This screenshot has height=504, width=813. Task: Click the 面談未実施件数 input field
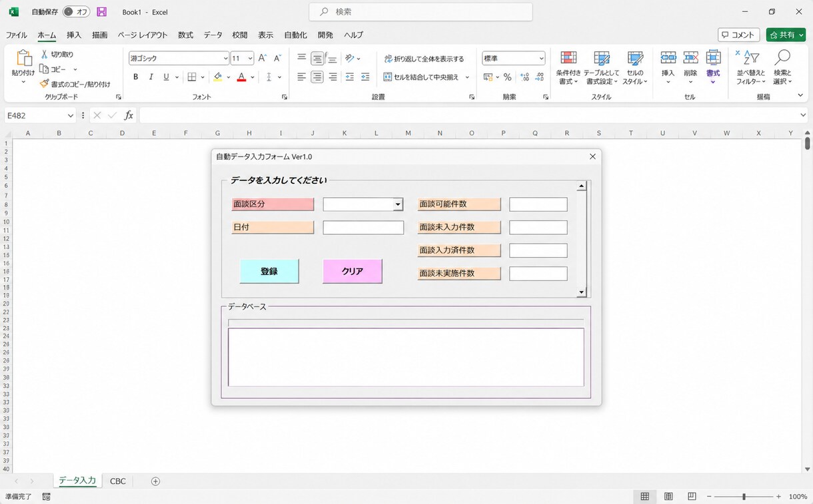pyautogui.click(x=538, y=274)
